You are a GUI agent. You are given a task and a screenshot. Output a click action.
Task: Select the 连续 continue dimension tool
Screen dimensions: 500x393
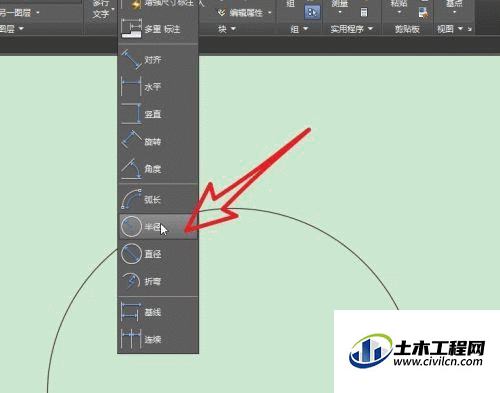(158, 339)
